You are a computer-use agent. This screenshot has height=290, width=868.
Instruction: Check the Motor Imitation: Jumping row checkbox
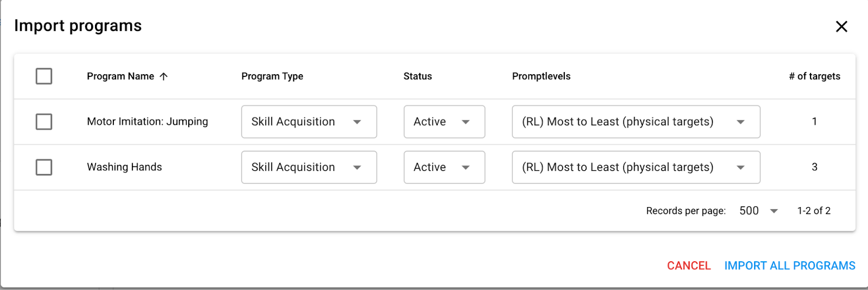point(44,121)
